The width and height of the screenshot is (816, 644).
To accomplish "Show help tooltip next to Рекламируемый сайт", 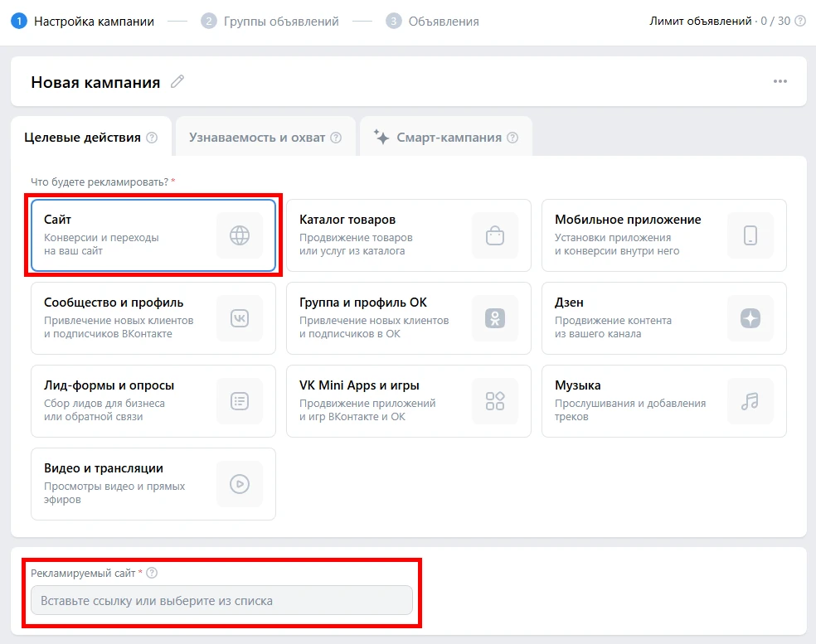I will [152, 573].
